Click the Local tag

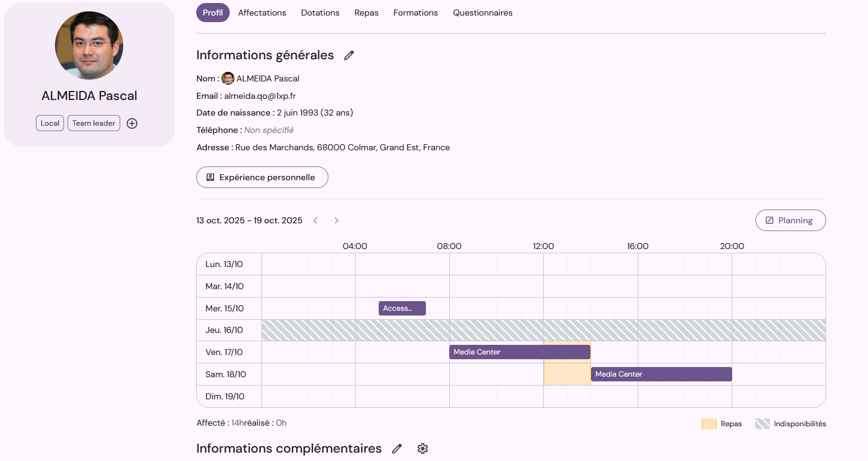click(50, 123)
